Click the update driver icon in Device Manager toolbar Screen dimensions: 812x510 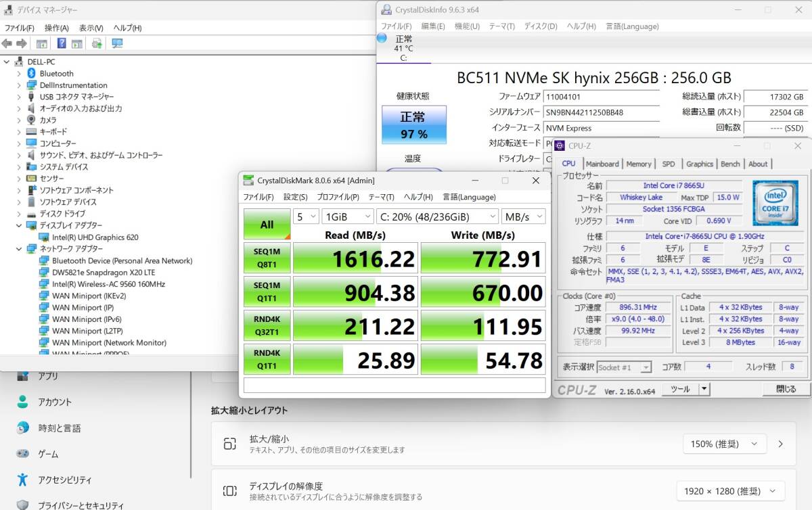pyautogui.click(x=97, y=43)
